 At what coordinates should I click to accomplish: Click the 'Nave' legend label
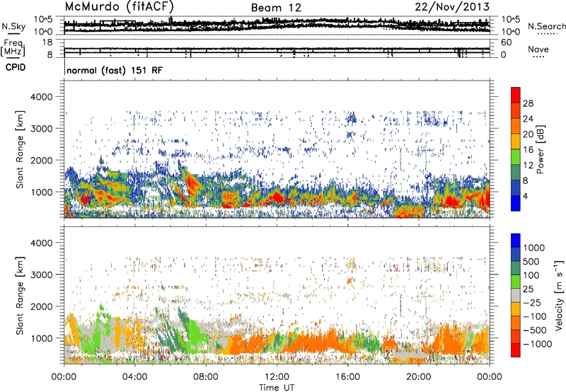coord(538,49)
